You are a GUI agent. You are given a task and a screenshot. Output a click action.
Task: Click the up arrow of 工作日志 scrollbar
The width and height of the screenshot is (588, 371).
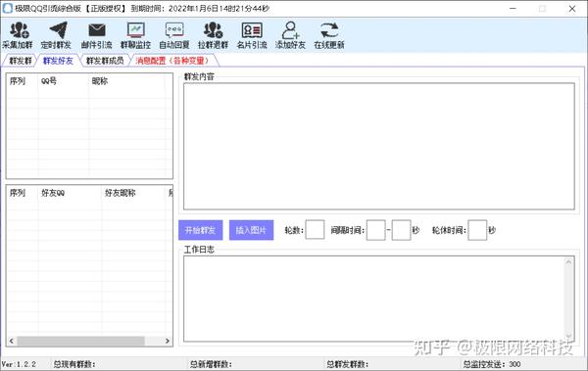point(568,262)
